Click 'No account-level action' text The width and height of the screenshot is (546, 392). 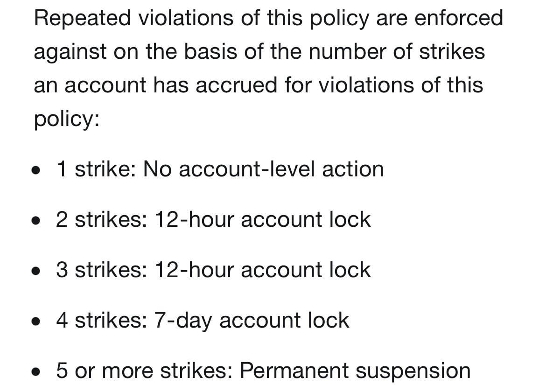click(264, 169)
